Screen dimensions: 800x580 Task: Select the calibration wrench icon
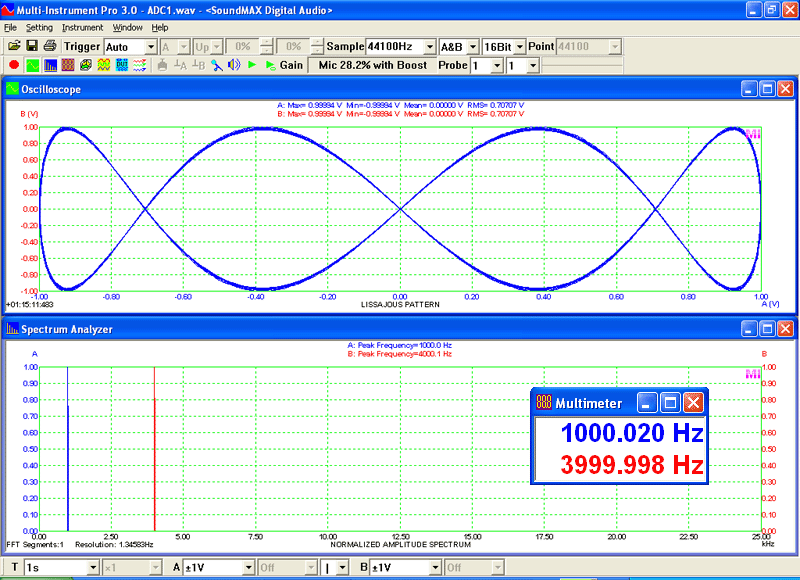click(x=217, y=64)
